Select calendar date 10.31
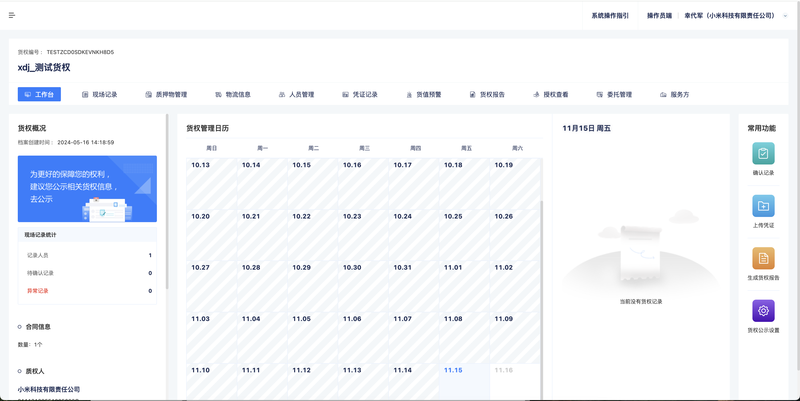800x401 pixels. click(413, 286)
